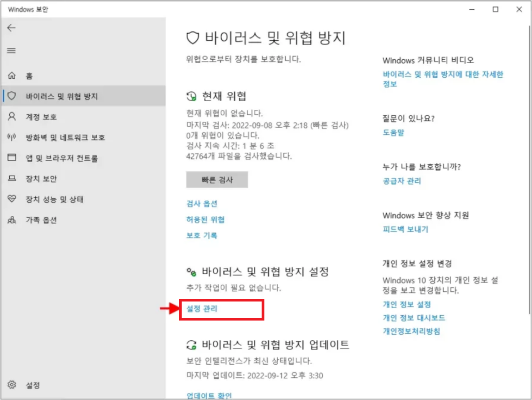Click the page title shield icon
Image resolution: width=532 pixels, height=400 pixels.
tap(193, 38)
